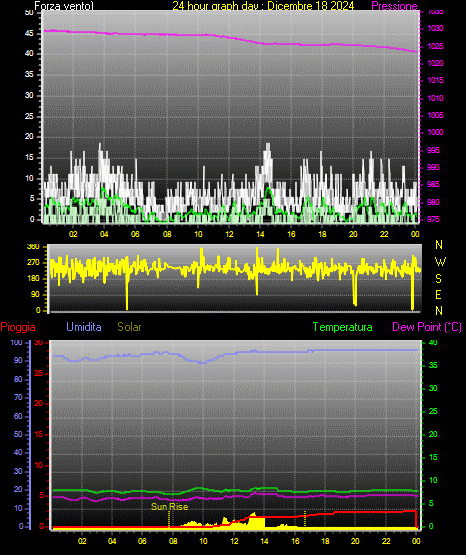Click the Temperatura legend label

[343, 327]
